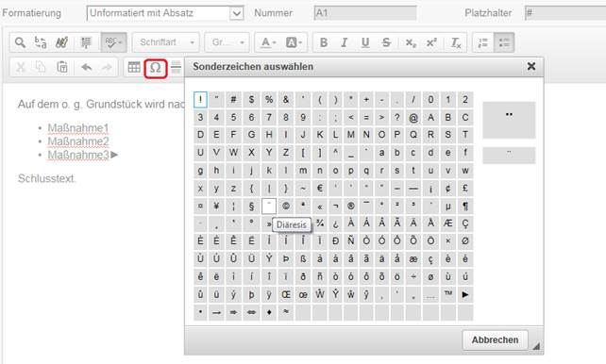The width and height of the screenshot is (606, 364).
Task: Toggle italic formatting
Action: (345, 42)
